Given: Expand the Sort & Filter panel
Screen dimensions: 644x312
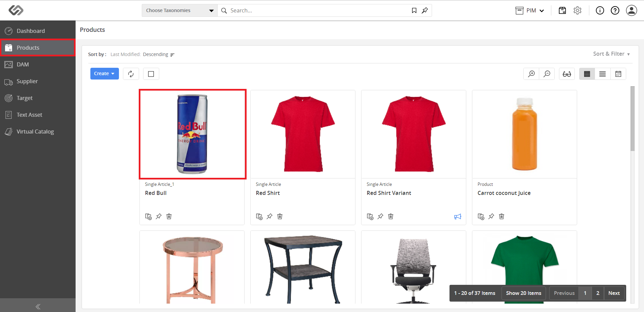Looking at the screenshot, I should (x=611, y=54).
